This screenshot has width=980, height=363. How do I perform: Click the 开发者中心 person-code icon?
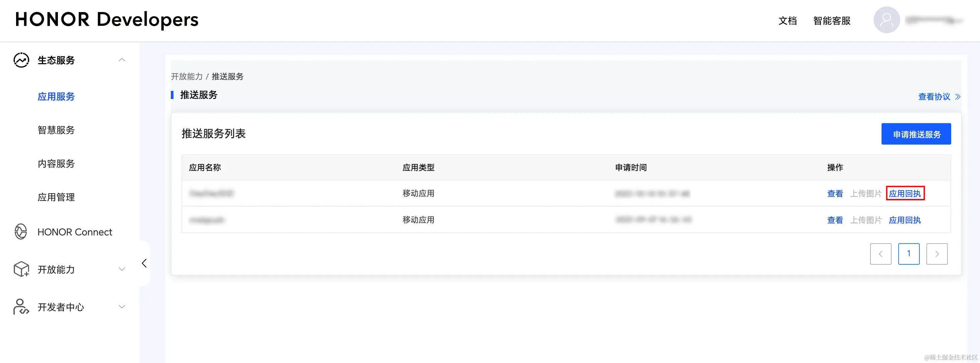pyautogui.click(x=21, y=307)
